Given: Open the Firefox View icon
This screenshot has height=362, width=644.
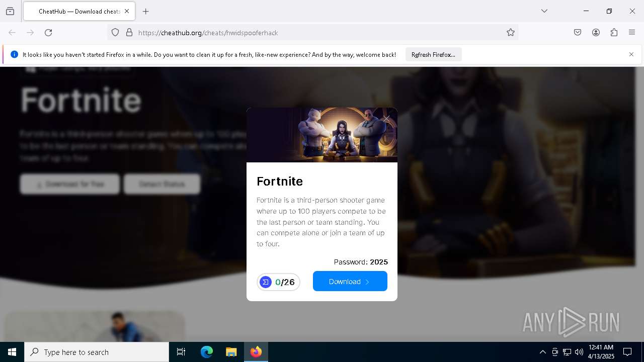Looking at the screenshot, I should [x=10, y=11].
